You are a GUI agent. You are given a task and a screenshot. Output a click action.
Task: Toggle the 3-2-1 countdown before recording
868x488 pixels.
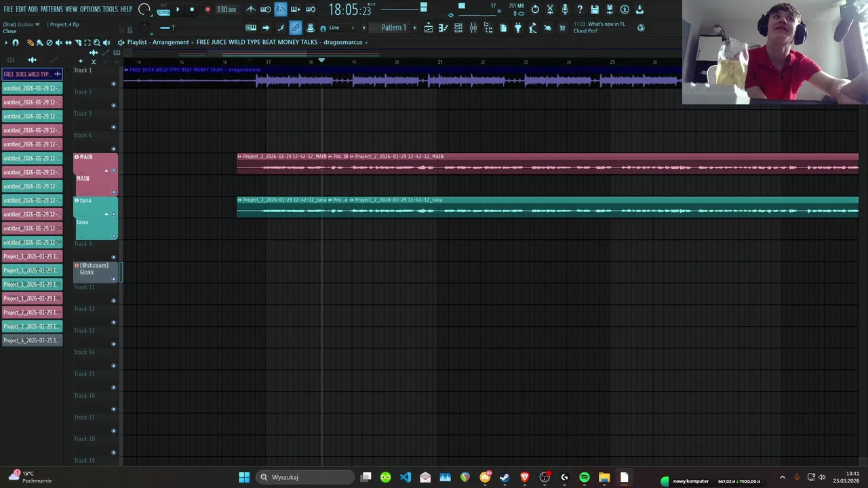tap(281, 9)
